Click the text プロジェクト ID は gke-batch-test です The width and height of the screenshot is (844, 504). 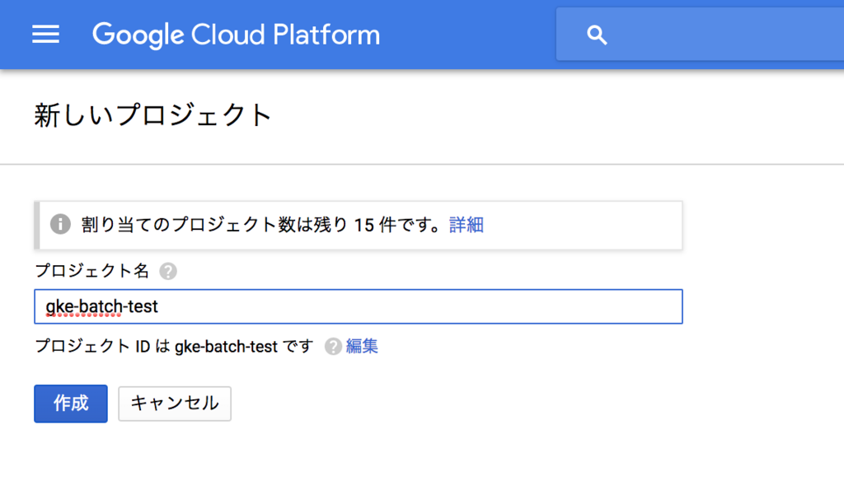[x=174, y=347]
